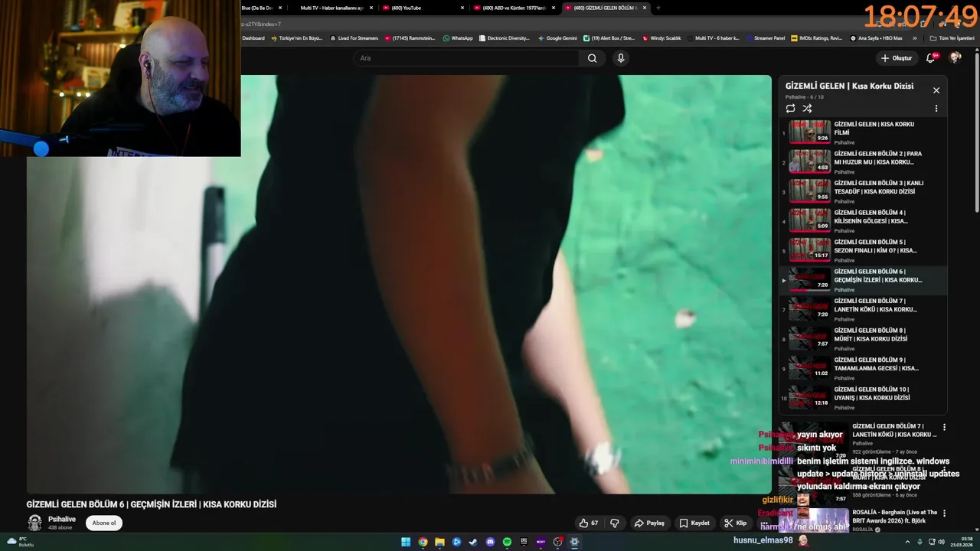
Task: Open the volume control in the tray
Action: (941, 542)
